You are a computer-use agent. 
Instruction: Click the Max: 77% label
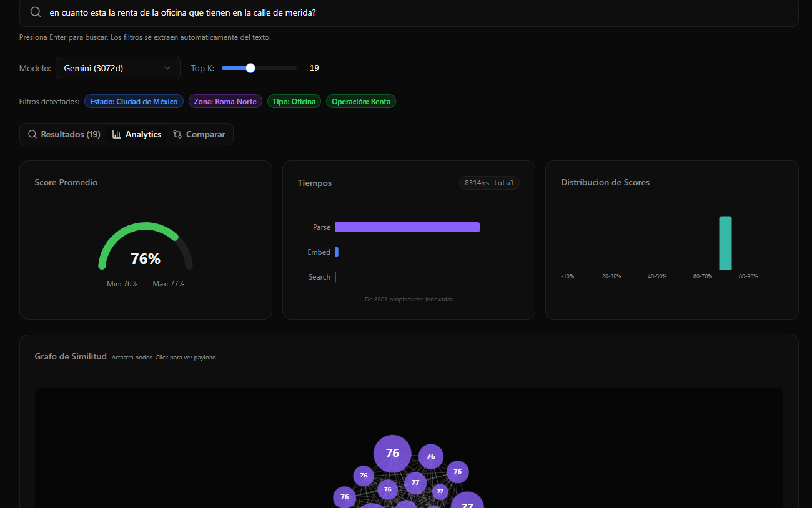click(169, 284)
